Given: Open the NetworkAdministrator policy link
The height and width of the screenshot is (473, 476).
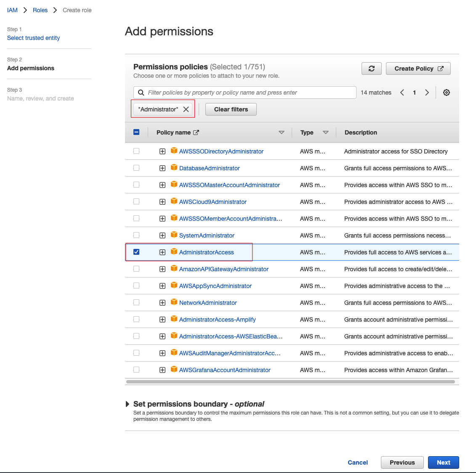Looking at the screenshot, I should tap(208, 303).
